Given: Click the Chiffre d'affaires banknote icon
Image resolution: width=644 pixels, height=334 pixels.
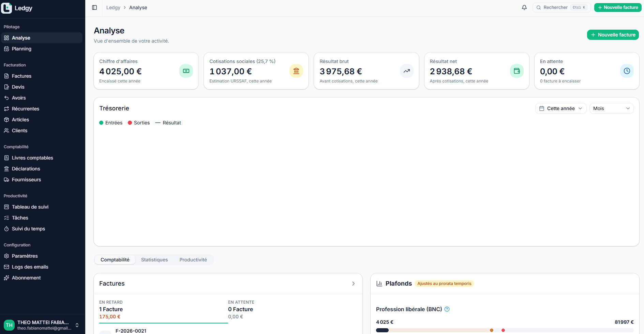Looking at the screenshot, I should [186, 71].
